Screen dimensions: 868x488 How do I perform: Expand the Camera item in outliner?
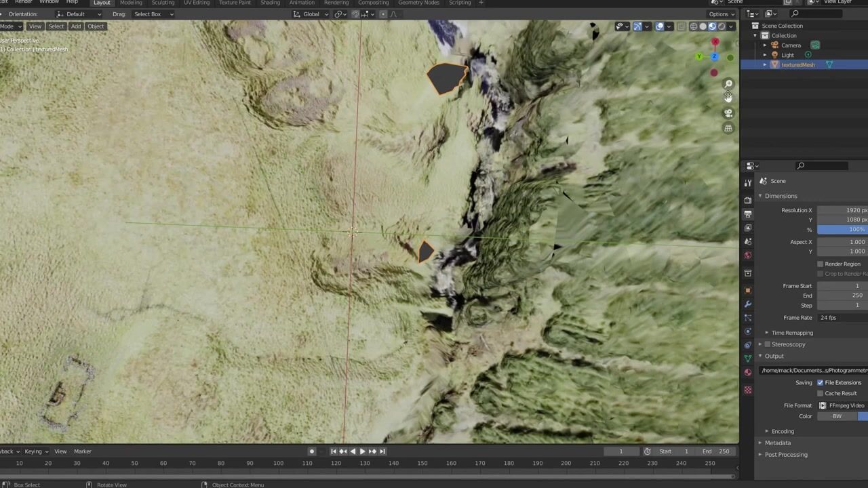(765, 45)
